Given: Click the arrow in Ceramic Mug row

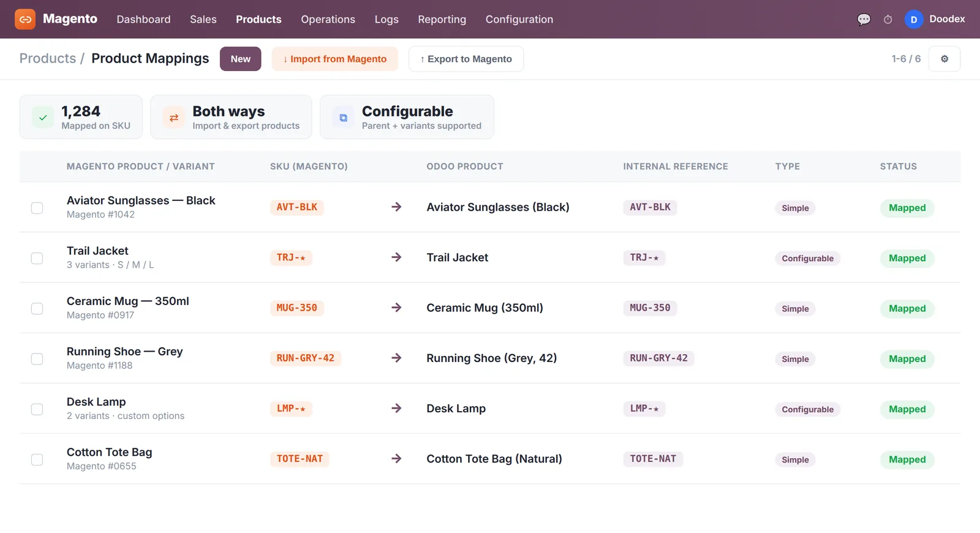Looking at the screenshot, I should pyautogui.click(x=396, y=308).
